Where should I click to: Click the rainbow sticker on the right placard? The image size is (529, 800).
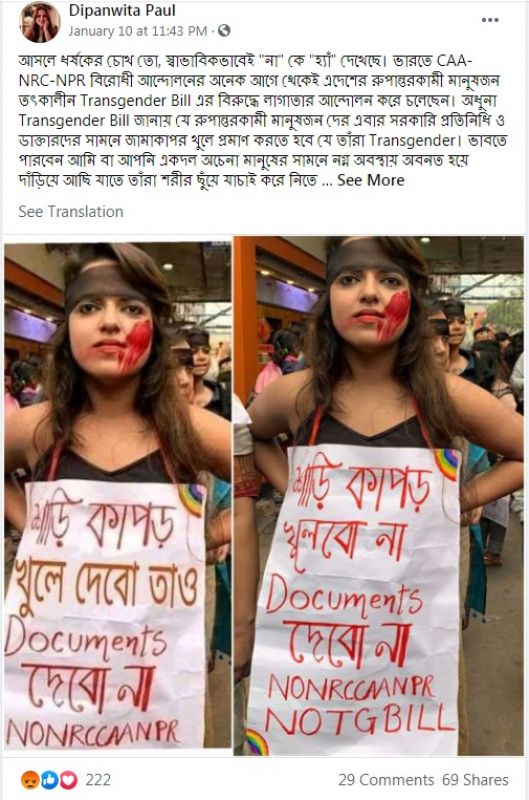coord(447,464)
